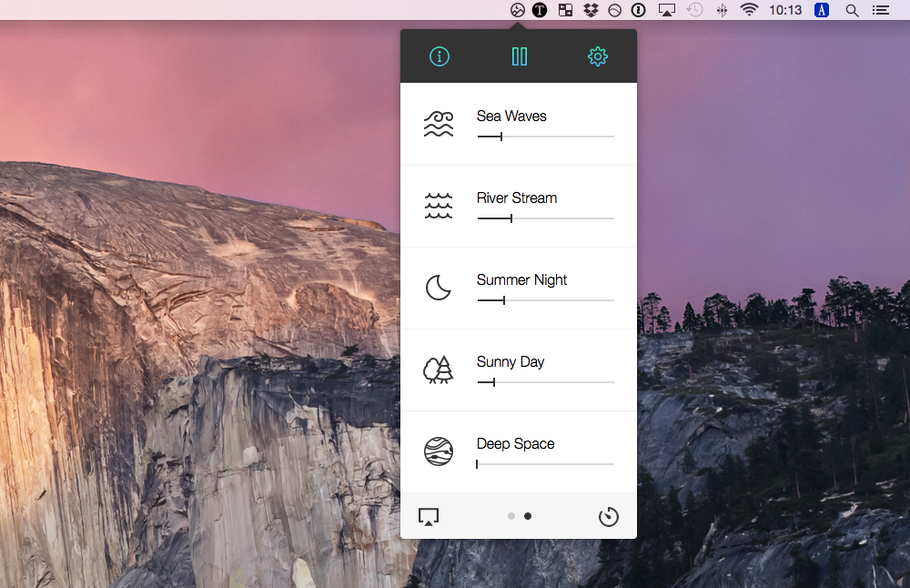Open AirPlay display menu in menu bar
Viewport: 910px width, 588px height.
666,10
